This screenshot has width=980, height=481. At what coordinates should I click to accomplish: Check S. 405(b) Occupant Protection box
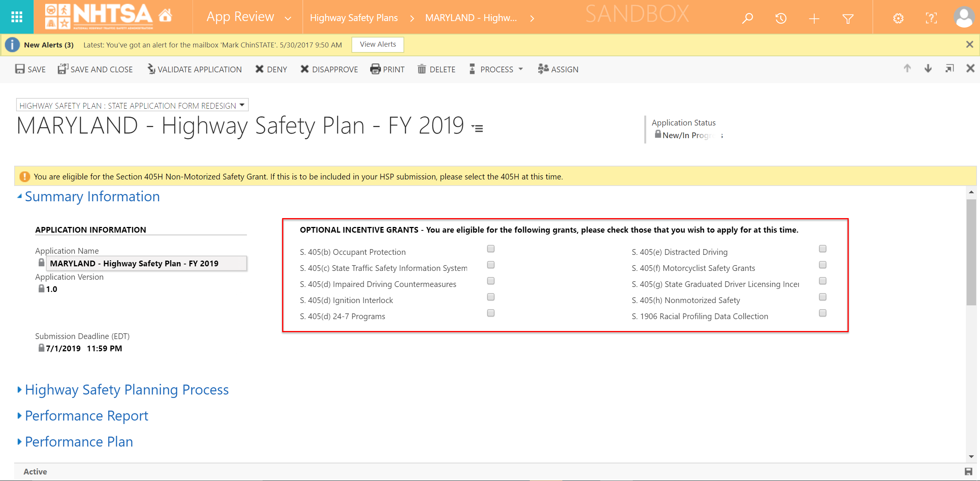pos(491,249)
